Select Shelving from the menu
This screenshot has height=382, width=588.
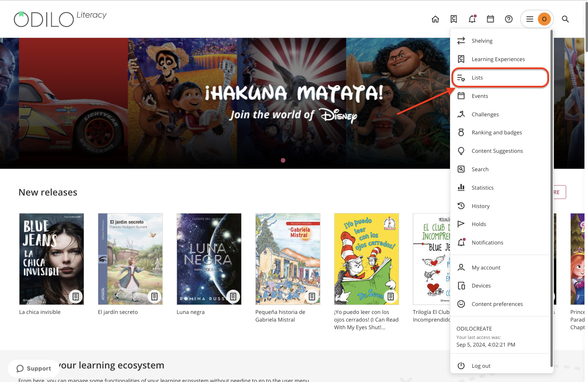[500, 41]
